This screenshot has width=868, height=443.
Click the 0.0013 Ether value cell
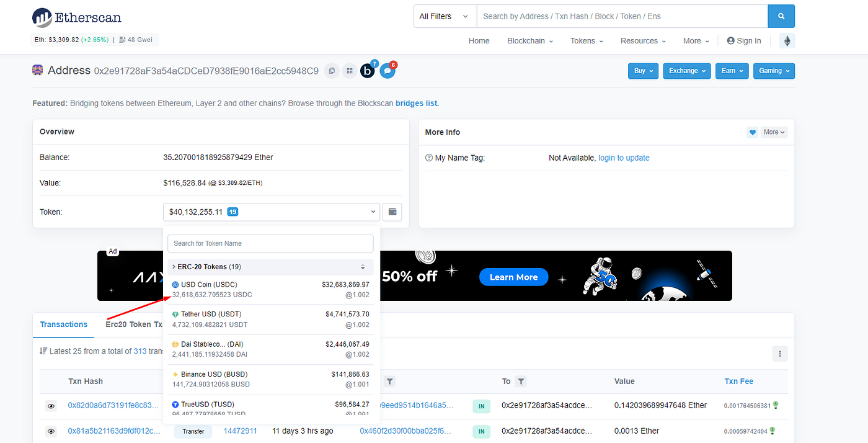pyautogui.click(x=637, y=431)
